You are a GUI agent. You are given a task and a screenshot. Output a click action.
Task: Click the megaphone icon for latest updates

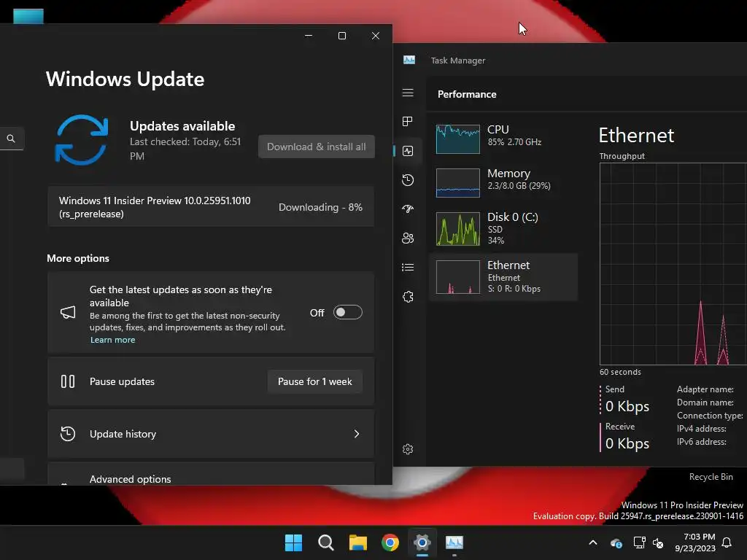[x=68, y=312]
